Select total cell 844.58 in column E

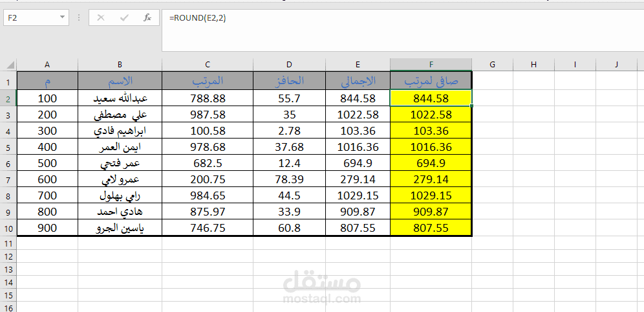coord(358,98)
